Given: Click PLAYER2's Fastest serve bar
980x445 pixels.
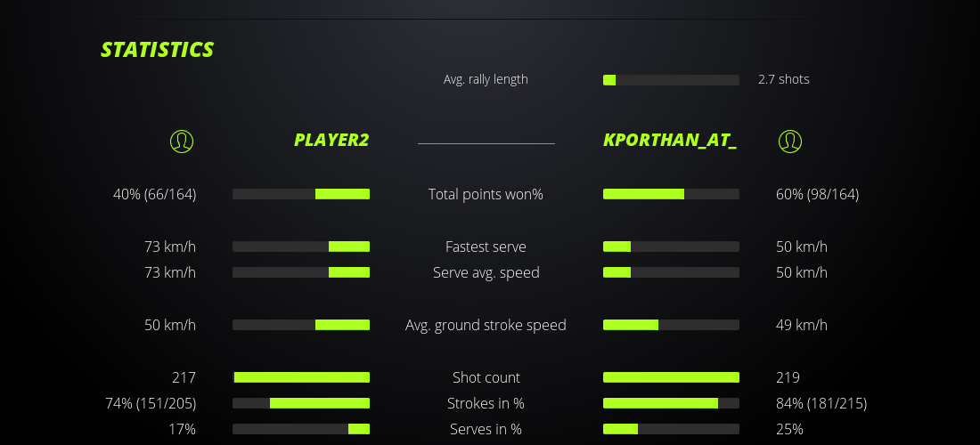Looking at the screenshot, I should [x=301, y=247].
